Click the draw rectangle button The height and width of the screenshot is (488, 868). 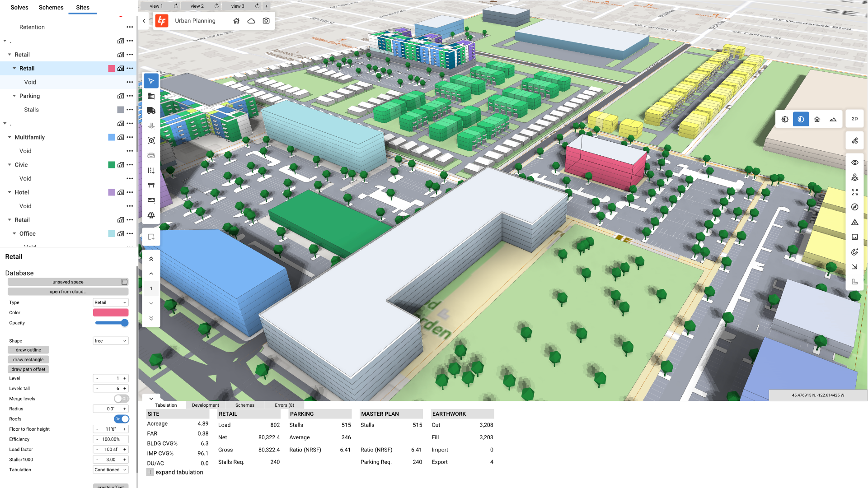coord(28,360)
